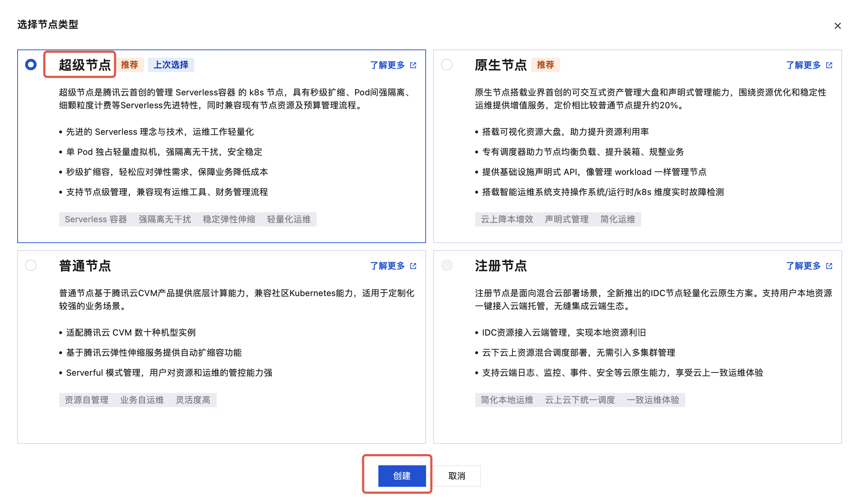Click the 云上降本增效 tag
Screen dimensions: 860x504
tap(507, 219)
